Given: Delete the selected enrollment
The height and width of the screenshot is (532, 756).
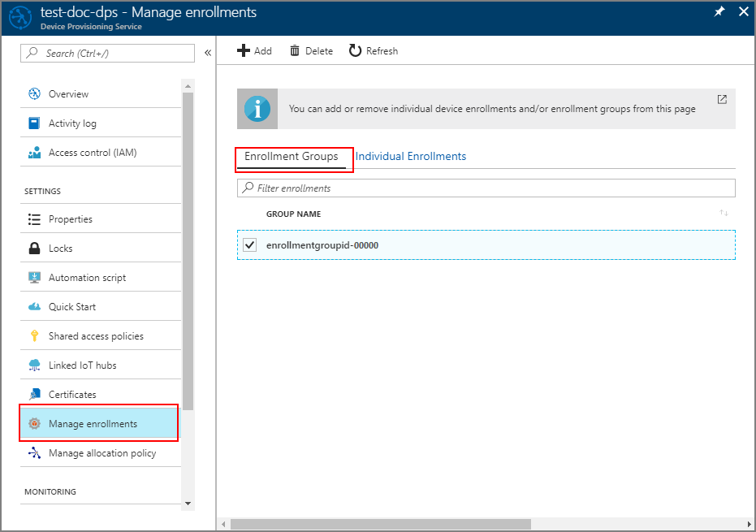Looking at the screenshot, I should tap(311, 51).
